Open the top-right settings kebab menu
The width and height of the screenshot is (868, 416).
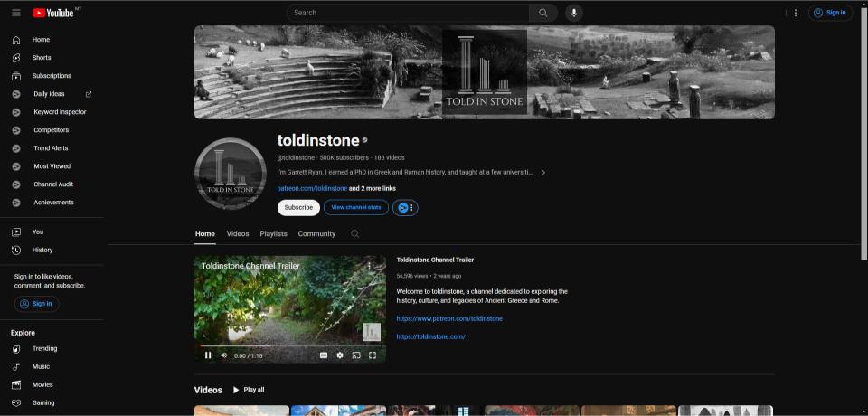[x=796, y=13]
